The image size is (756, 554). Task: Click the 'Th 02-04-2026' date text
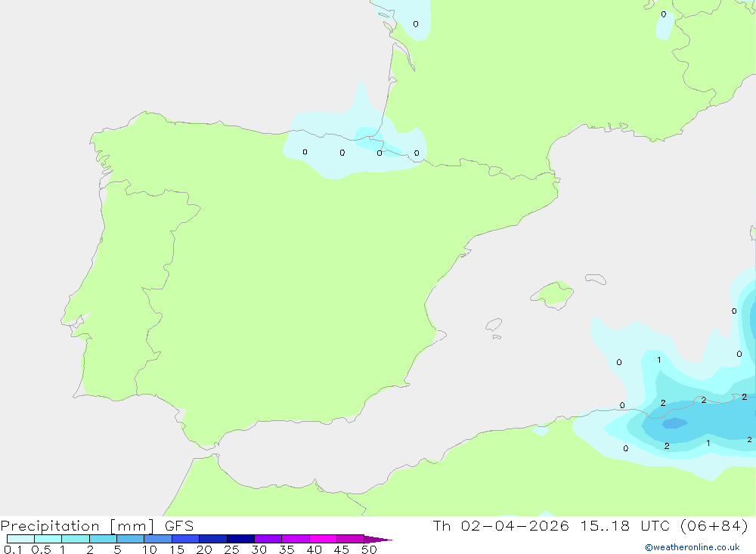tap(500, 525)
